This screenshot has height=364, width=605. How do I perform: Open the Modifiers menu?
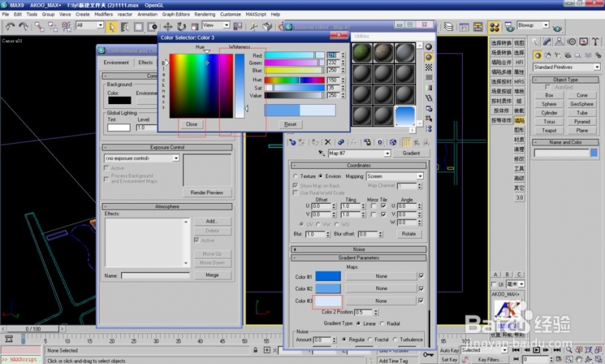pos(103,14)
